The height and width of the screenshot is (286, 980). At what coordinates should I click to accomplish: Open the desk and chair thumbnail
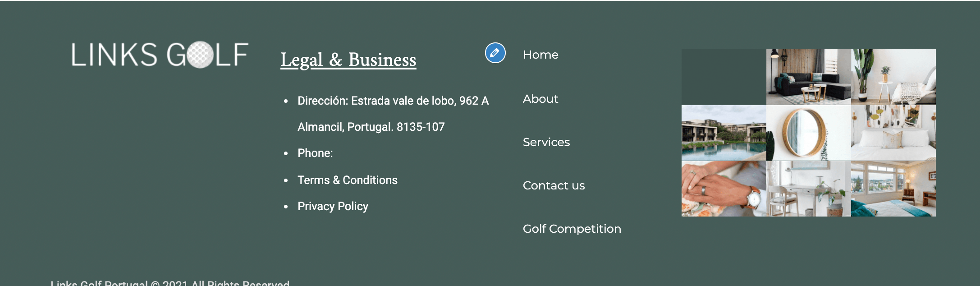(x=809, y=189)
